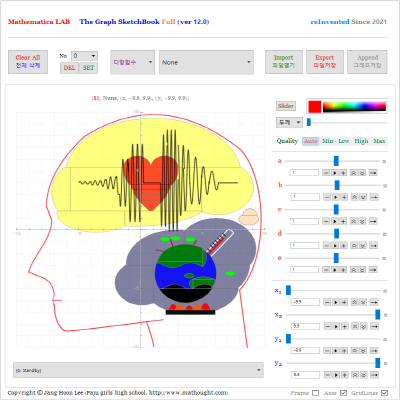
Task: Open the Standby status dropdown at bottom
Action: coord(138,370)
